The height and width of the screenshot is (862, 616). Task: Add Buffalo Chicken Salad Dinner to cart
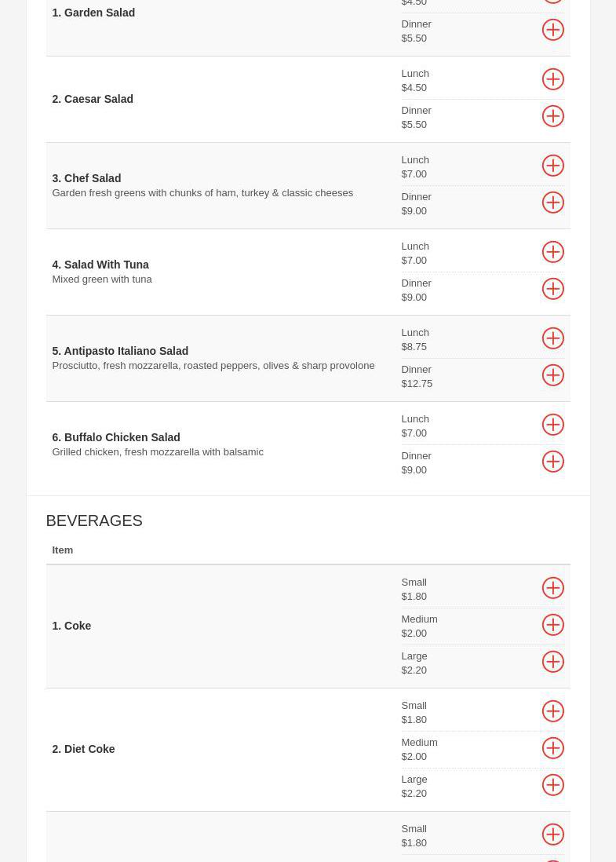(552, 462)
